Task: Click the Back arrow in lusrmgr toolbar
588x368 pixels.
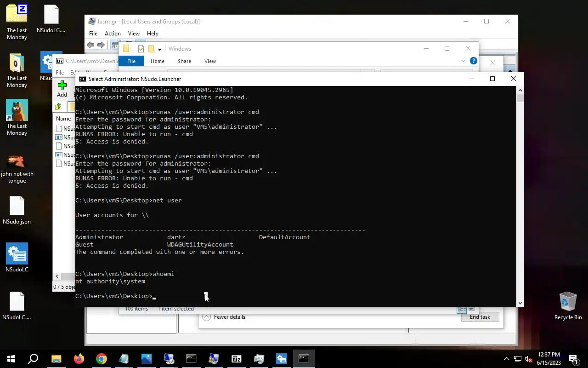Action: coord(90,45)
